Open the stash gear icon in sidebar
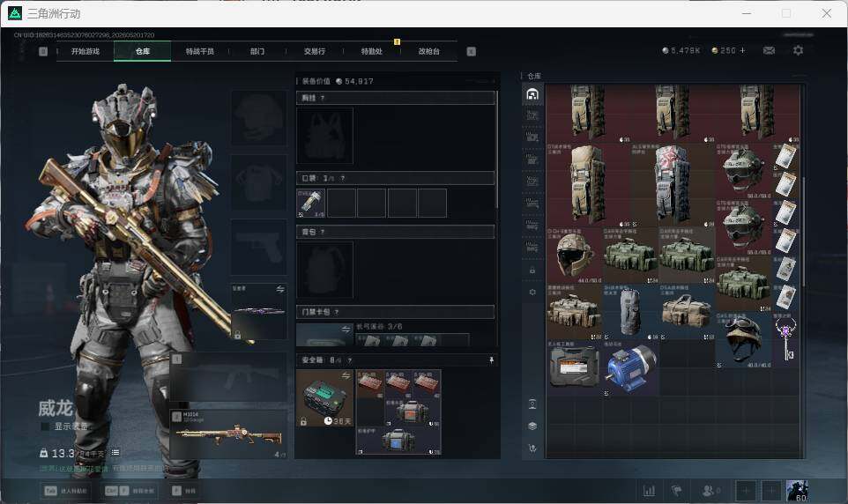 click(x=532, y=292)
